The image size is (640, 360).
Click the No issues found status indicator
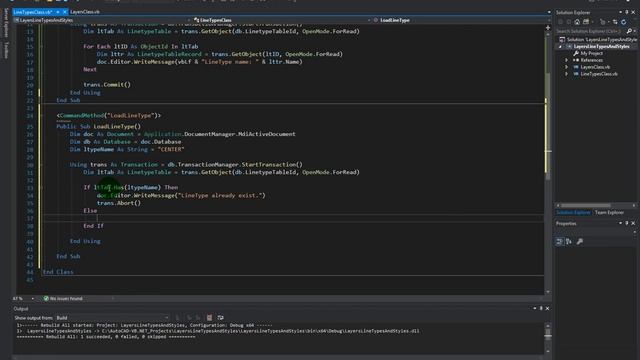[63, 298]
